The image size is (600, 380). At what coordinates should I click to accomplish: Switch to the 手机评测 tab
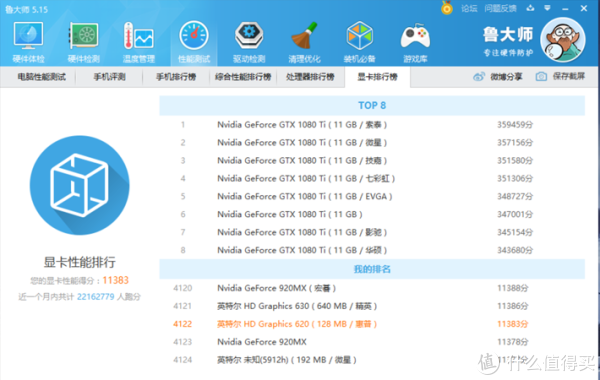tap(109, 77)
